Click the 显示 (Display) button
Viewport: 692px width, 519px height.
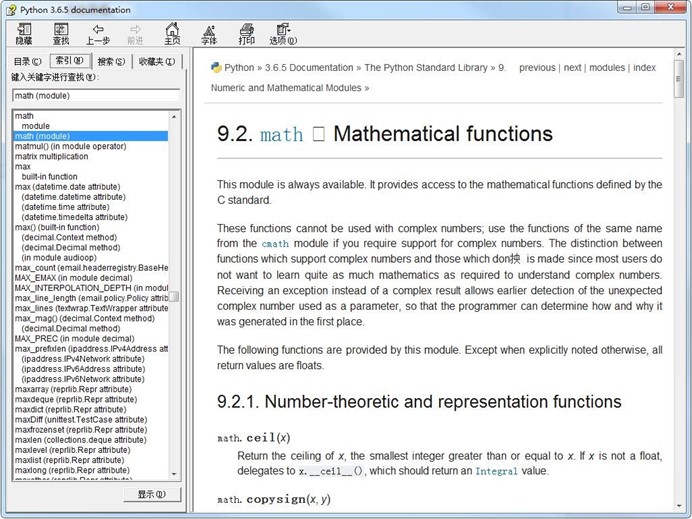coord(152,494)
